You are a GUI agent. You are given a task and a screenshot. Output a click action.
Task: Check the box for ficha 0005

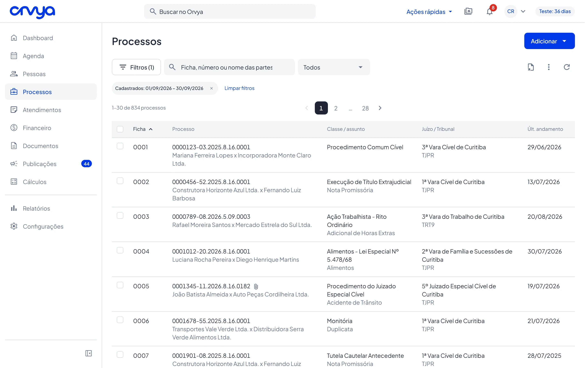pyautogui.click(x=120, y=285)
